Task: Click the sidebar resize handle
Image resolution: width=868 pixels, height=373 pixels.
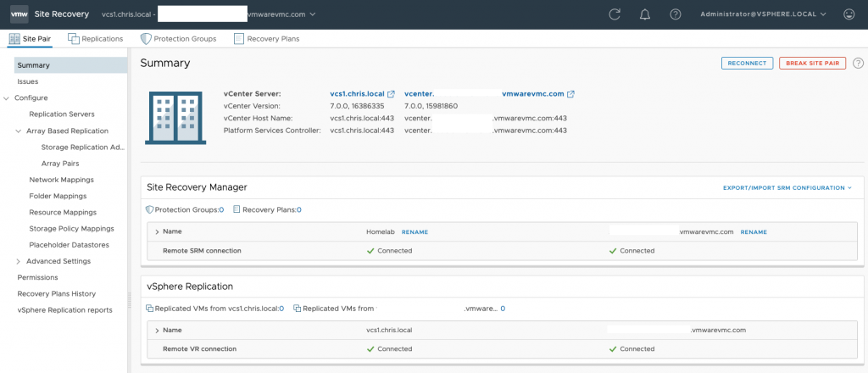Action: (129, 299)
